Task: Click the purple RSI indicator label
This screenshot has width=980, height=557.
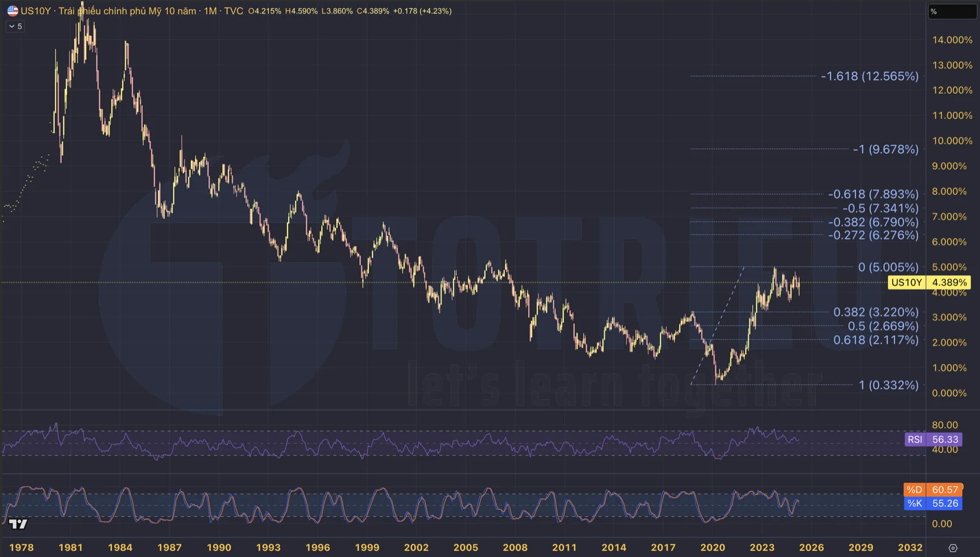Action: click(x=915, y=439)
